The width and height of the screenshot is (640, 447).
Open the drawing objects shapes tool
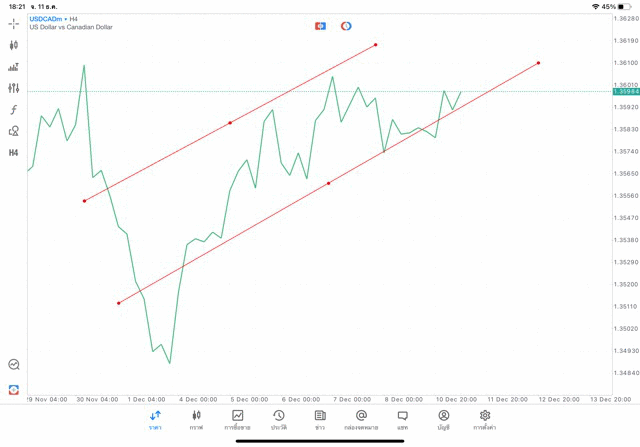pyautogui.click(x=14, y=131)
